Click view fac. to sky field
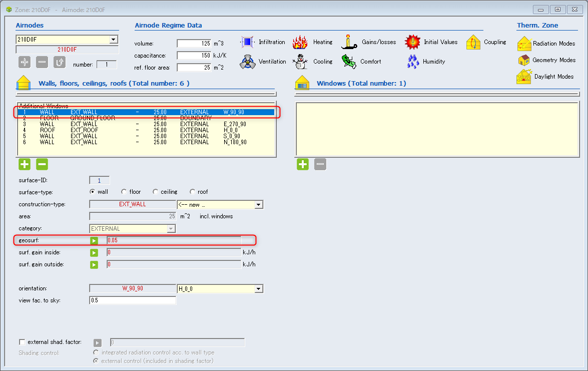Screen dimensions: 588x371 pyautogui.click(x=133, y=300)
